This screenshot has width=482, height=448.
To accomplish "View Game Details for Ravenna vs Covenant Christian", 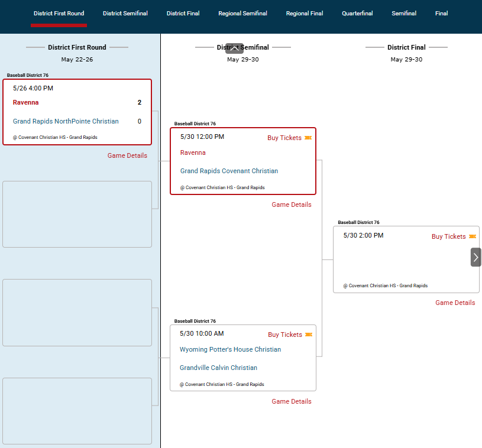I will [292, 204].
